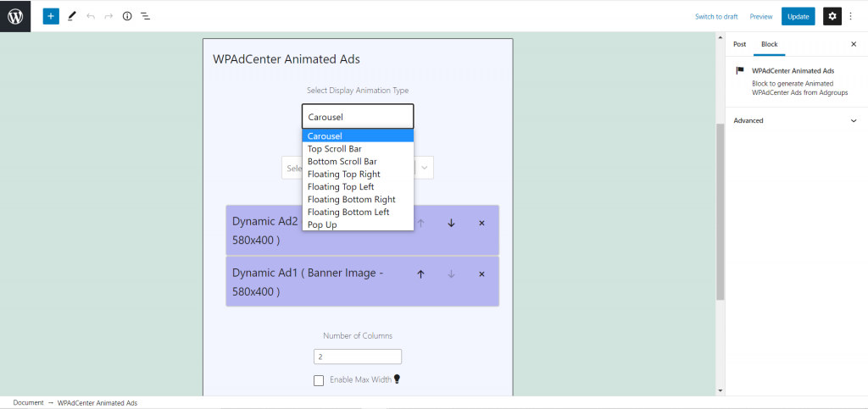The height and width of the screenshot is (409, 868).
Task: Click the Undo arrow
Action: tap(91, 16)
